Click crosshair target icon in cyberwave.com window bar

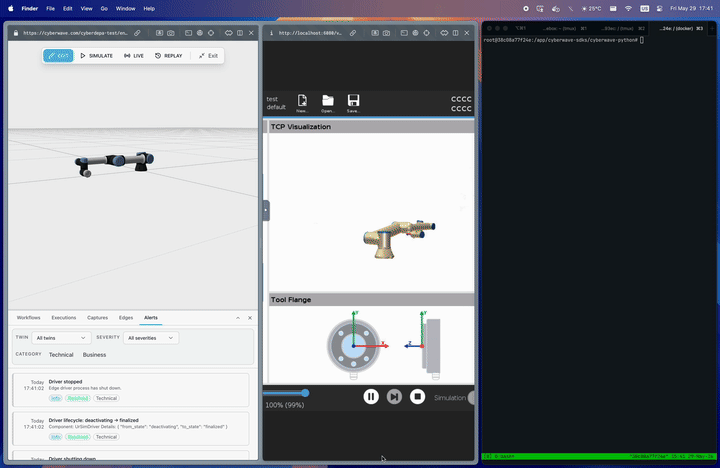(x=211, y=33)
